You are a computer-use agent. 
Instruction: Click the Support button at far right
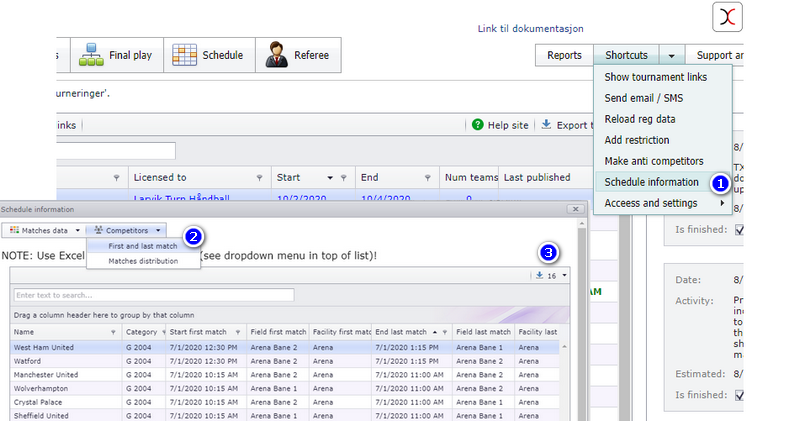[x=714, y=55]
